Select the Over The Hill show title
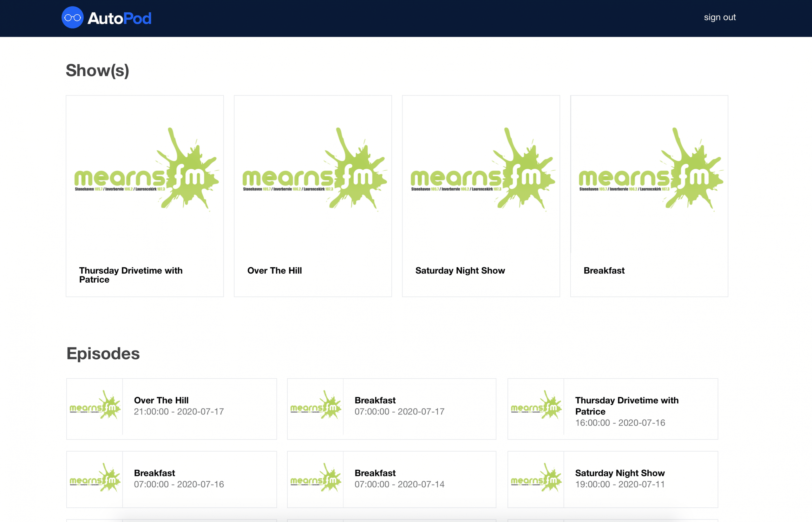The image size is (812, 522). tap(275, 271)
